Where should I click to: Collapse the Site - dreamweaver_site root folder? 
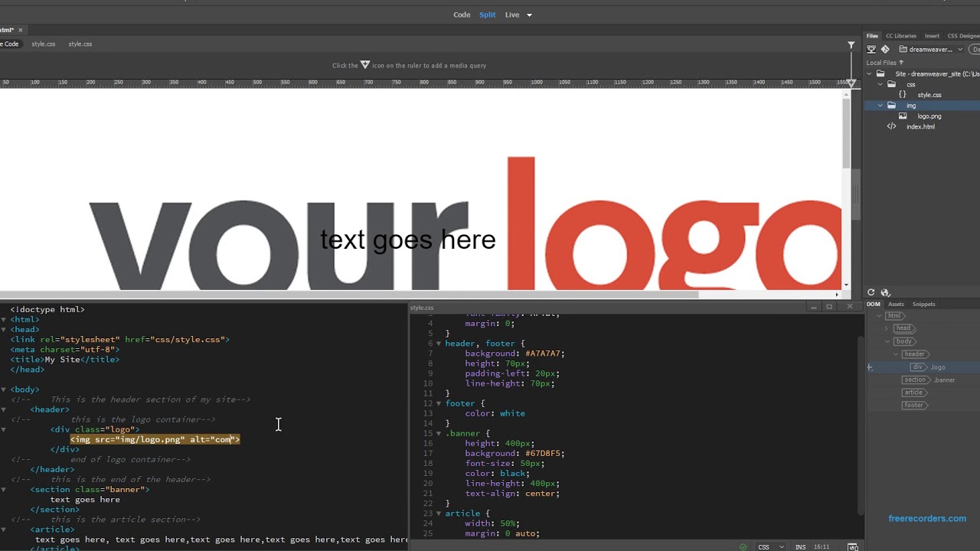pos(869,74)
